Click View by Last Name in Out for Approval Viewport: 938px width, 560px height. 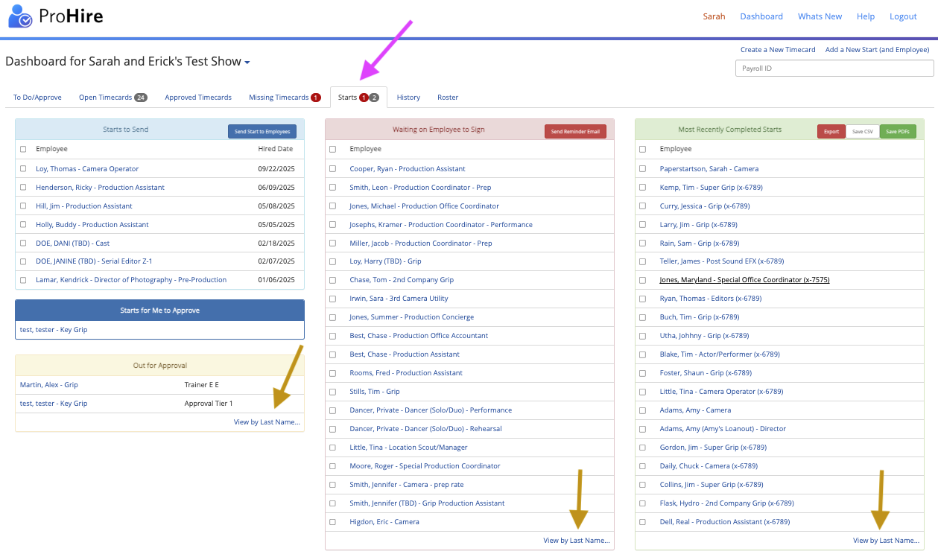click(267, 422)
